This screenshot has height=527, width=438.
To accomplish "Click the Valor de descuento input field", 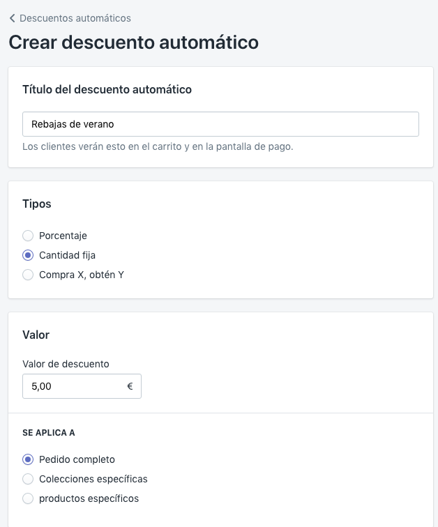I will point(82,386).
